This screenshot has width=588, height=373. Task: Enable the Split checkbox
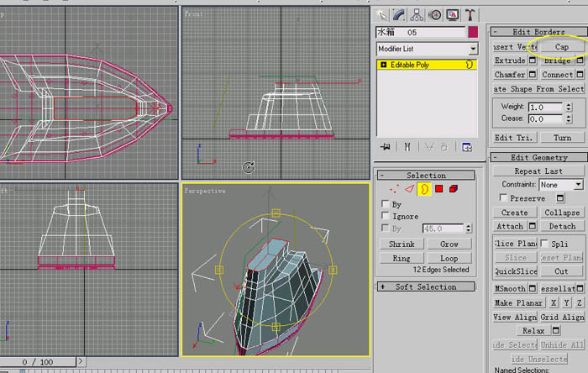(545, 244)
